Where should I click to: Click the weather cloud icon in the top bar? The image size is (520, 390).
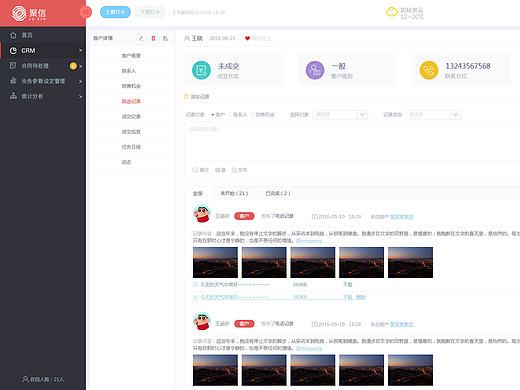coord(392,12)
